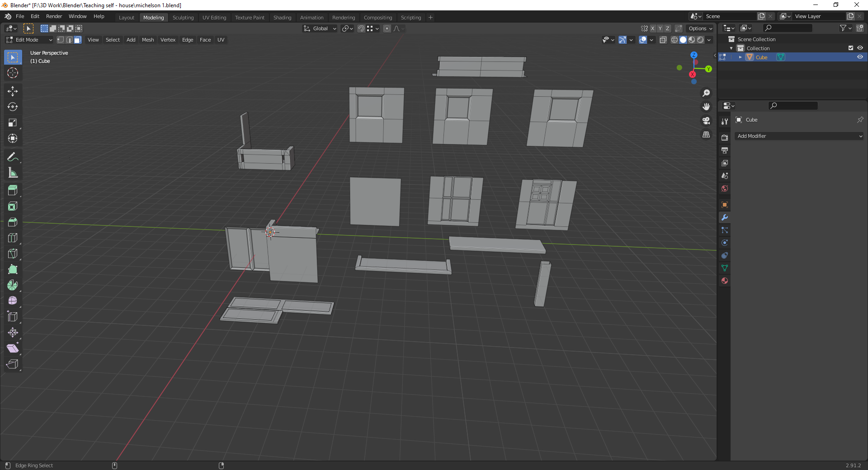Click the Options button in header
Image resolution: width=868 pixels, height=470 pixels.
click(700, 28)
